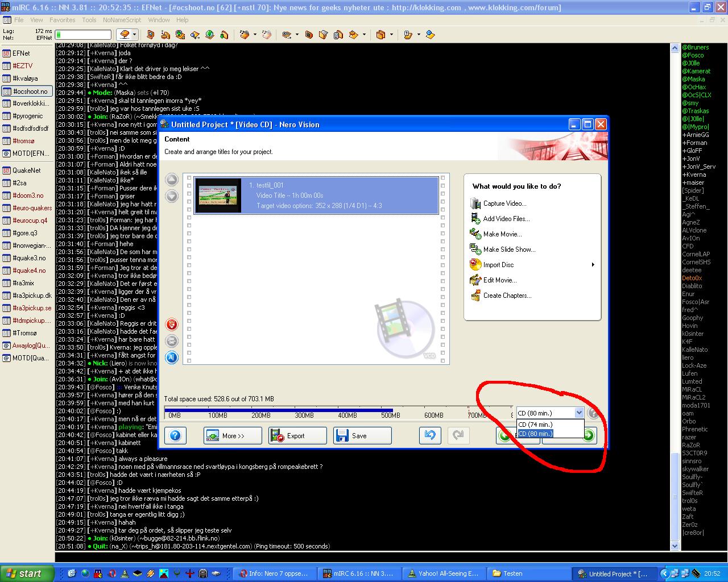Select nick KalleNato in nicklist
Image resolution: width=728 pixels, height=582 pixels.
point(695,350)
